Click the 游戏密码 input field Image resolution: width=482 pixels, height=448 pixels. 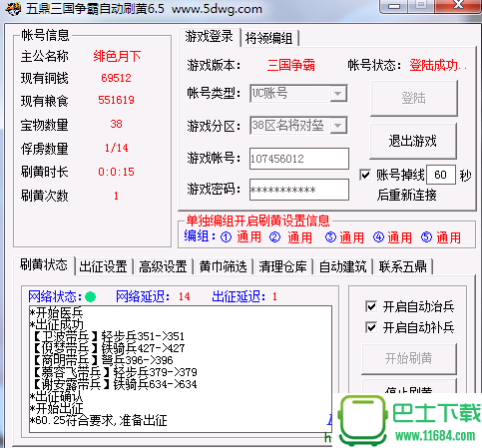[299, 190]
